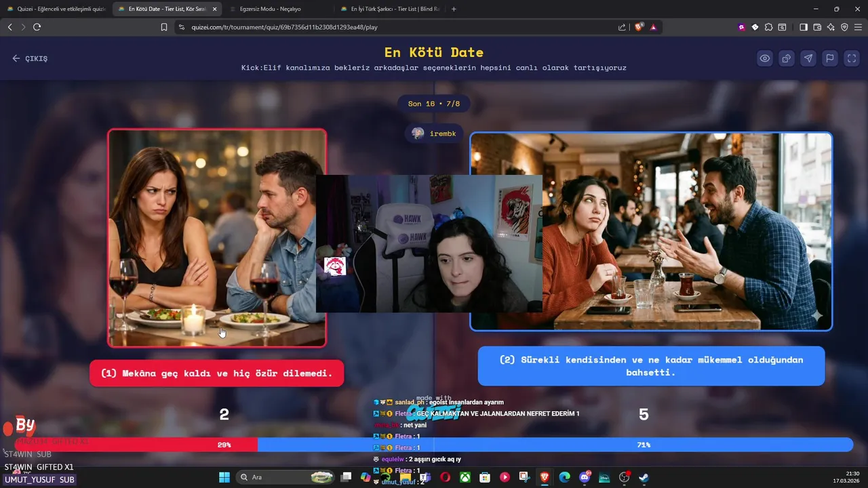Open the Brave Wallet icon
Screen dimensions: 868x488
pos(817,27)
